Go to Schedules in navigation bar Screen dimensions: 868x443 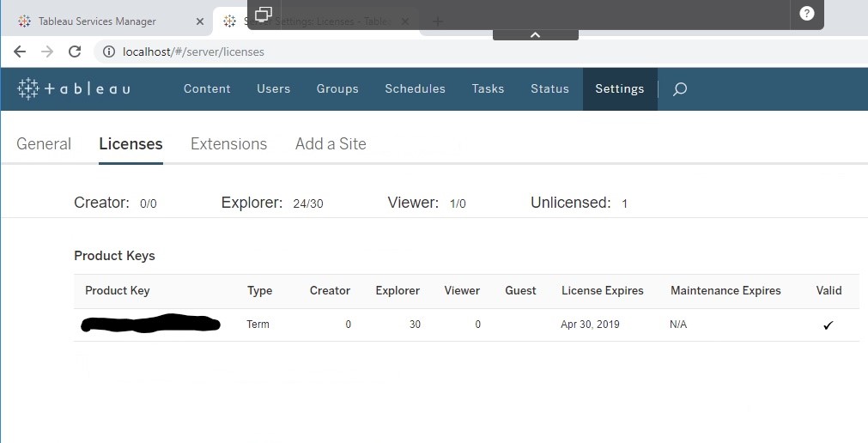click(416, 88)
